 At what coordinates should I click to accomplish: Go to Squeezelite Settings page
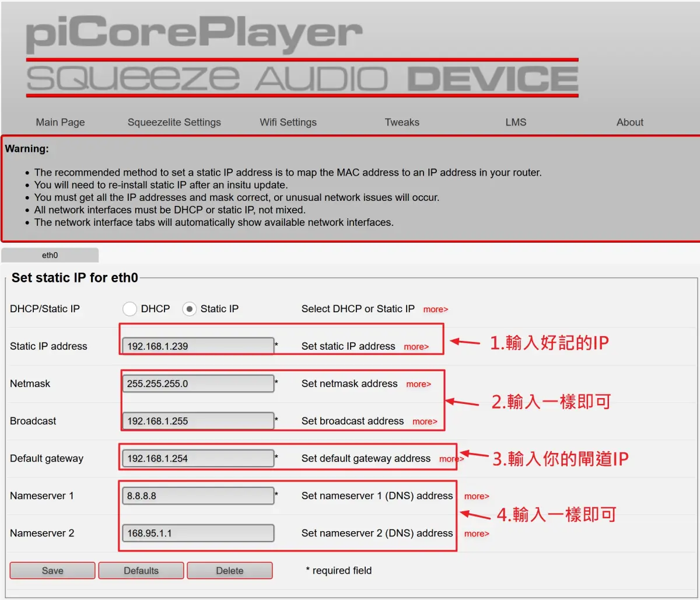click(174, 122)
